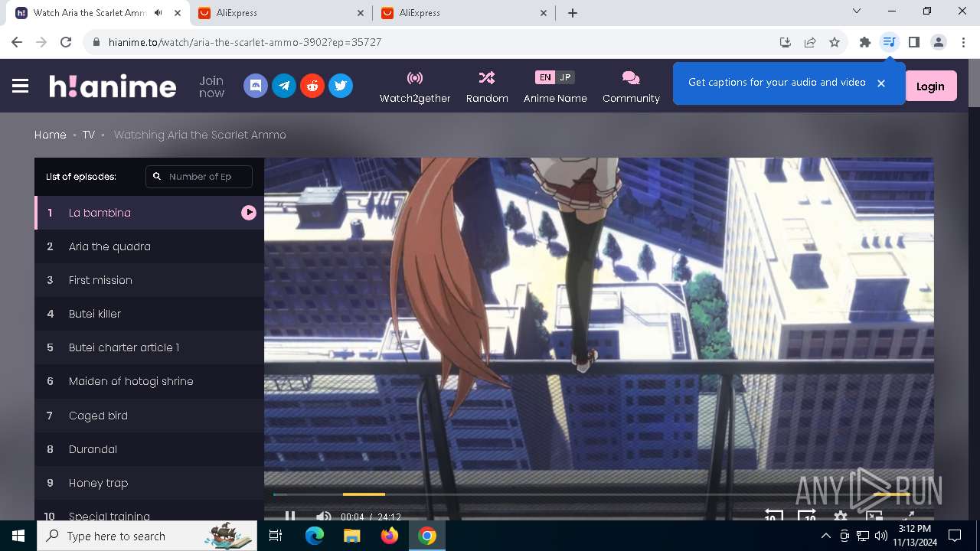Open the Community menu
This screenshot has width=980, height=551.
[631, 86]
